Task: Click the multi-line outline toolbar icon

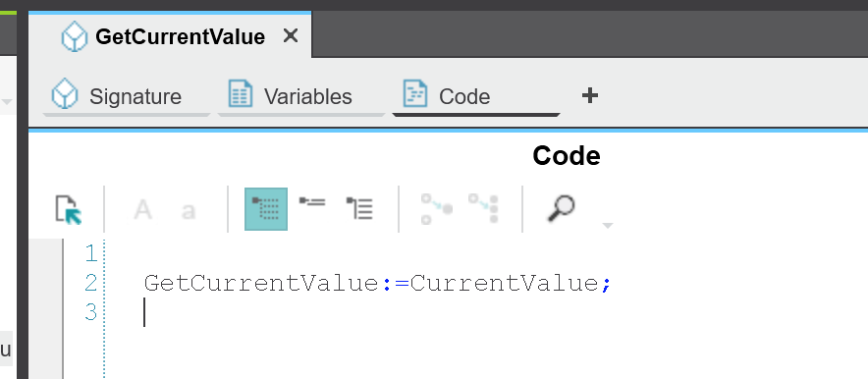Action: [359, 208]
